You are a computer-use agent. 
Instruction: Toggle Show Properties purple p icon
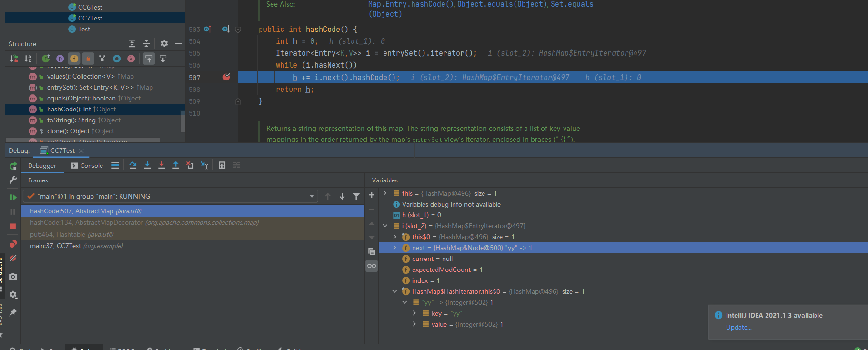[x=60, y=59]
